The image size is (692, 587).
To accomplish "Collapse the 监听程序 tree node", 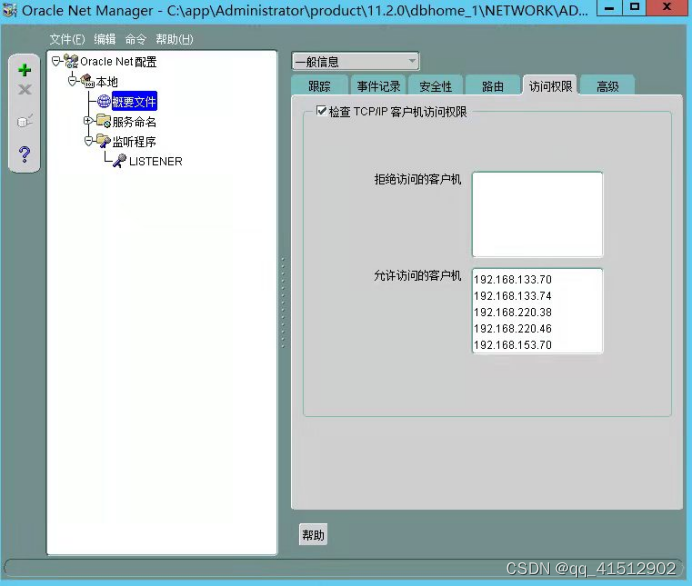I will 88,140.
